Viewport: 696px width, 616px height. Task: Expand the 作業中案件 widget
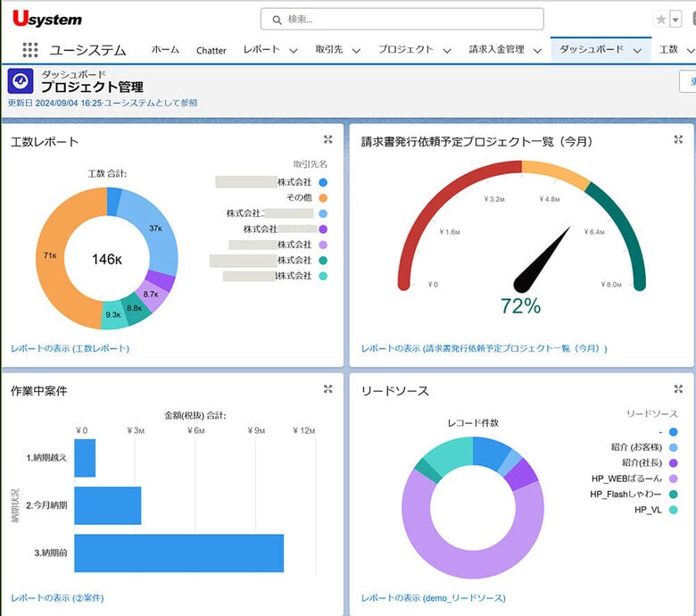(328, 389)
